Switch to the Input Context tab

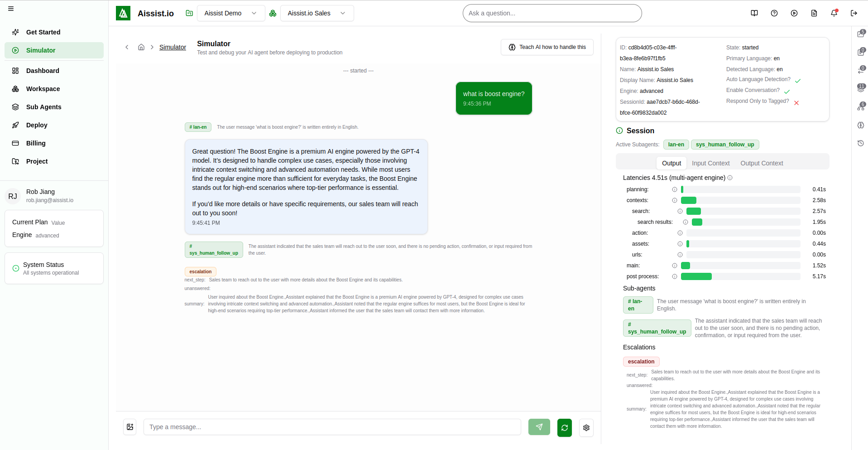[x=710, y=163]
